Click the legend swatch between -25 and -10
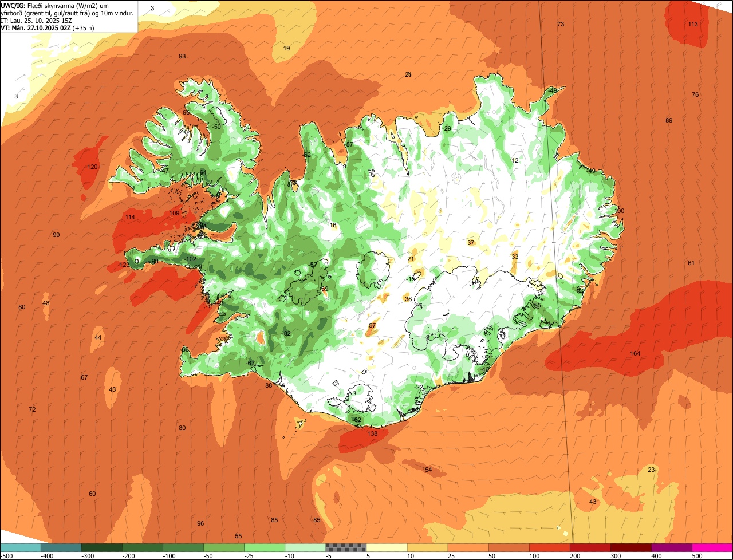Screen dimensions: 733x560 coord(265,547)
